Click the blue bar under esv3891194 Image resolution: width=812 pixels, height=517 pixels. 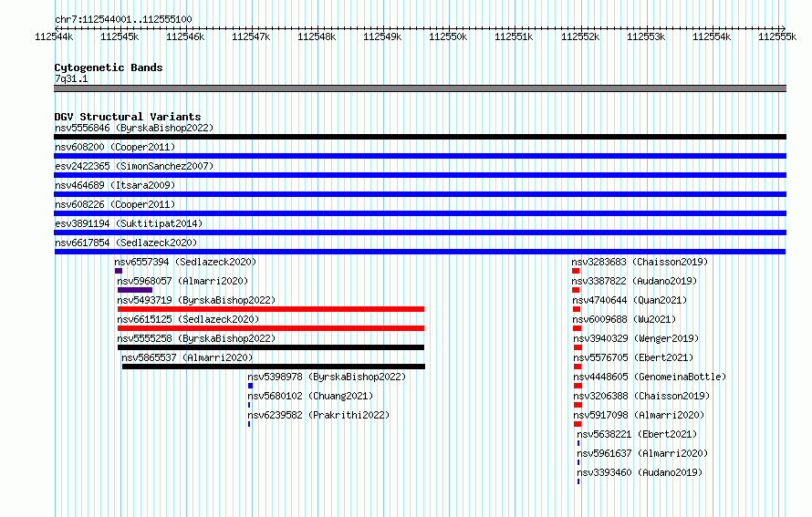click(420, 233)
